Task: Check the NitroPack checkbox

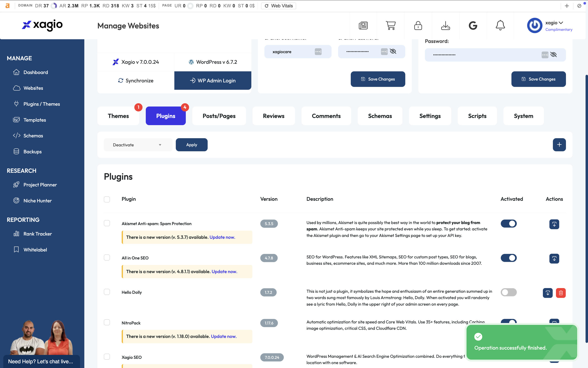Action: (107, 322)
